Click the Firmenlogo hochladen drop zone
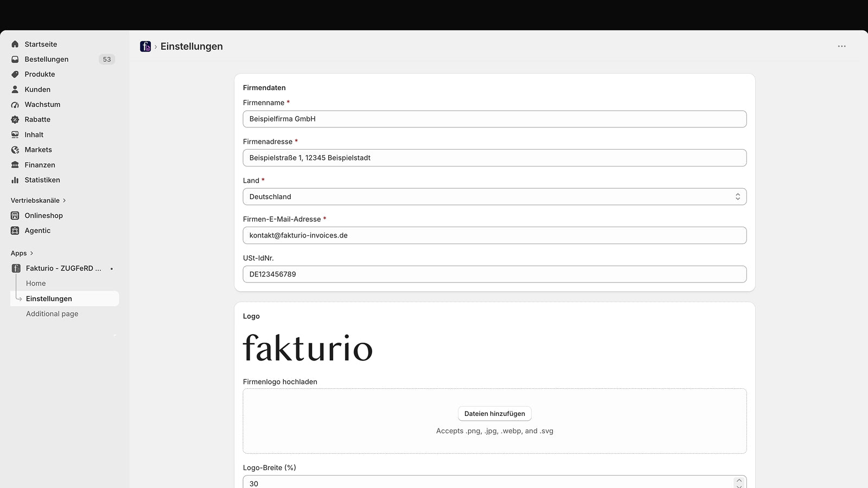 (x=495, y=421)
